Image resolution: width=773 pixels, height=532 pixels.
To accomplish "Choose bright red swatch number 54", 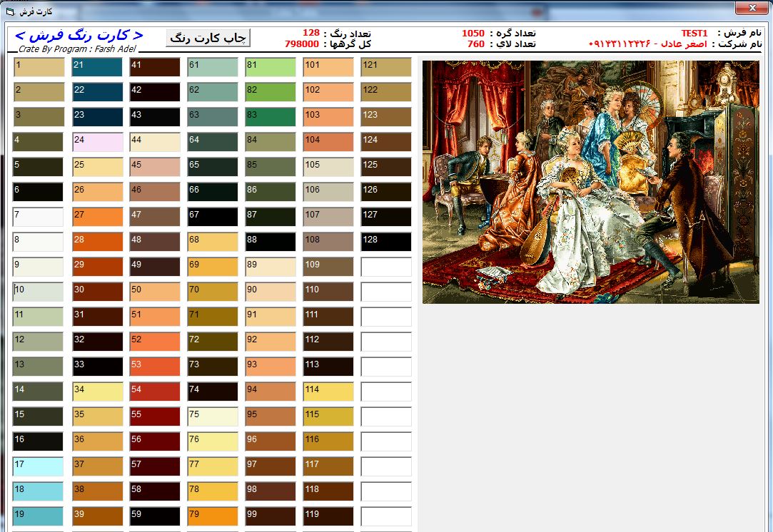I will pos(155,392).
